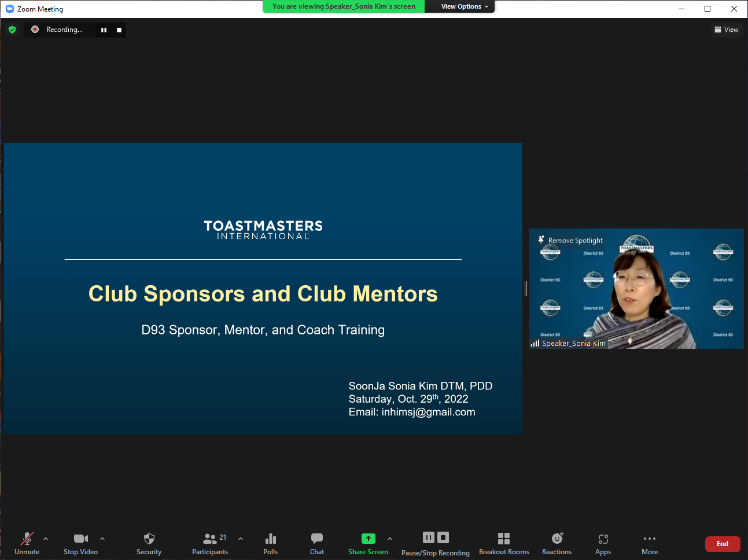Unmute the microphone
This screenshot has height=560, width=748.
pyautogui.click(x=27, y=543)
